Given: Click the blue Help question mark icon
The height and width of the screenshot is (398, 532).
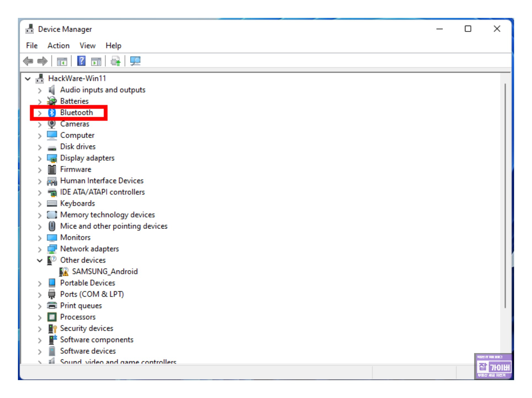Looking at the screenshot, I should (x=81, y=61).
